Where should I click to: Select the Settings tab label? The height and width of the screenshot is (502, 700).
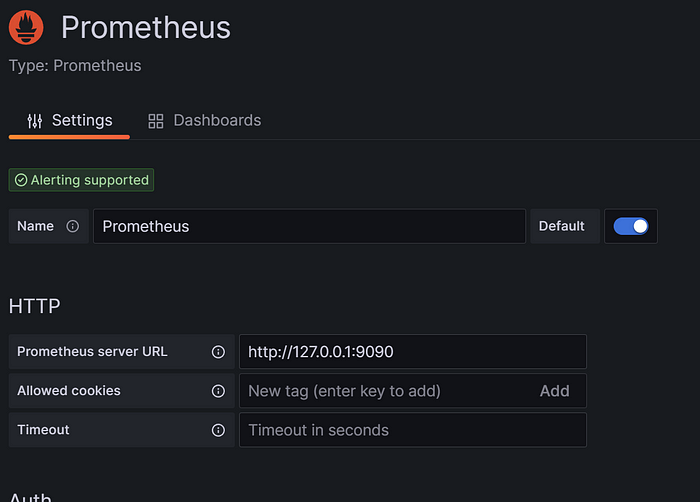point(82,120)
